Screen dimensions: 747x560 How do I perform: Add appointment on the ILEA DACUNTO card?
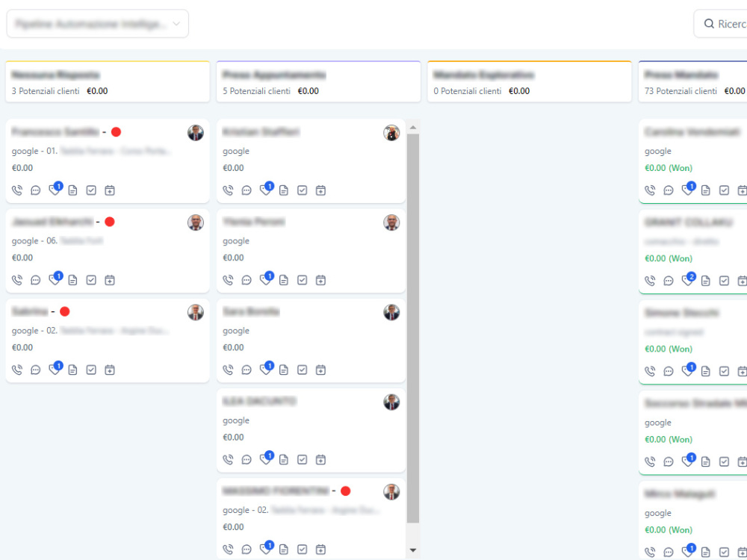click(320, 459)
